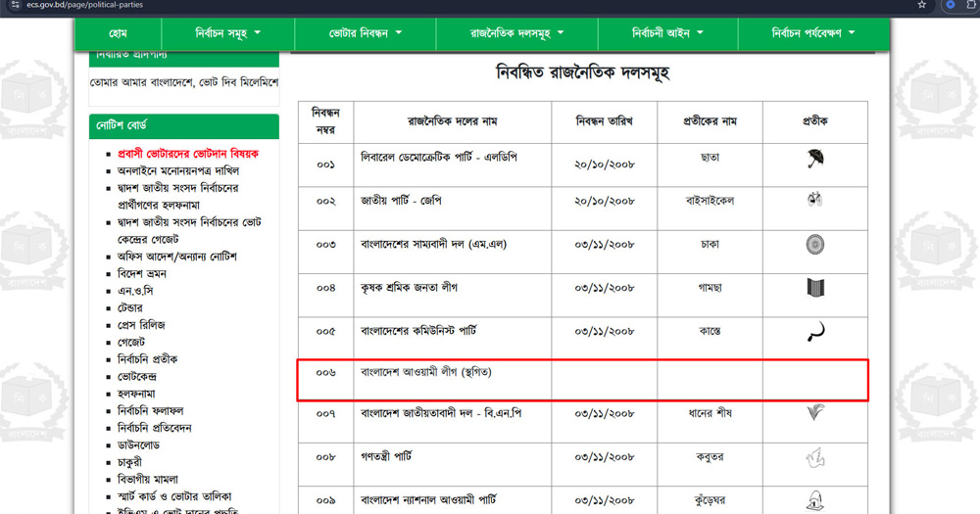Click the address bar URL ecs.gov.bd
Screen dimensions: 980x514
pyautogui.click(x=85, y=5)
